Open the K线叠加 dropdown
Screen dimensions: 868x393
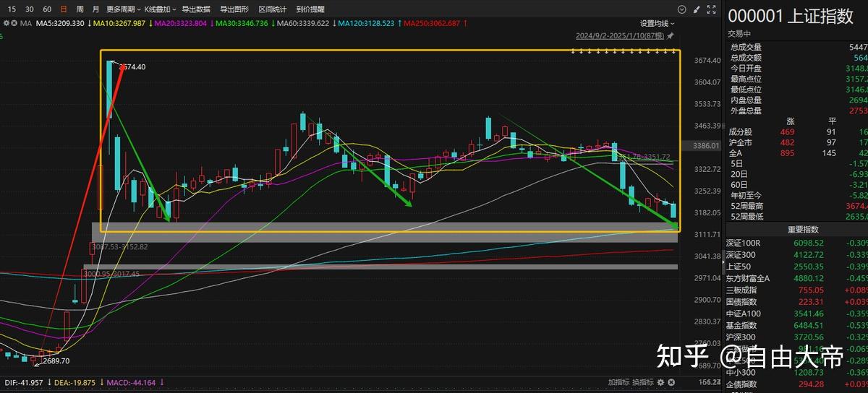pyautogui.click(x=159, y=9)
